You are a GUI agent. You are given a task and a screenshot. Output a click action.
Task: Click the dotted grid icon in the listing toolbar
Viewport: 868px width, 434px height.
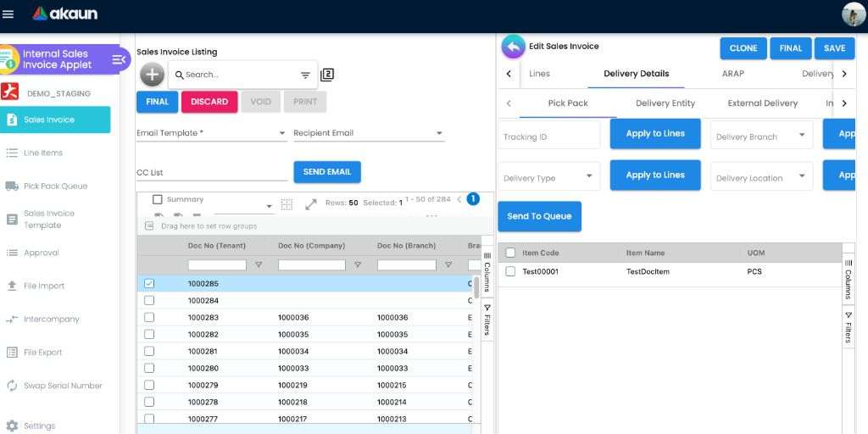pos(287,204)
